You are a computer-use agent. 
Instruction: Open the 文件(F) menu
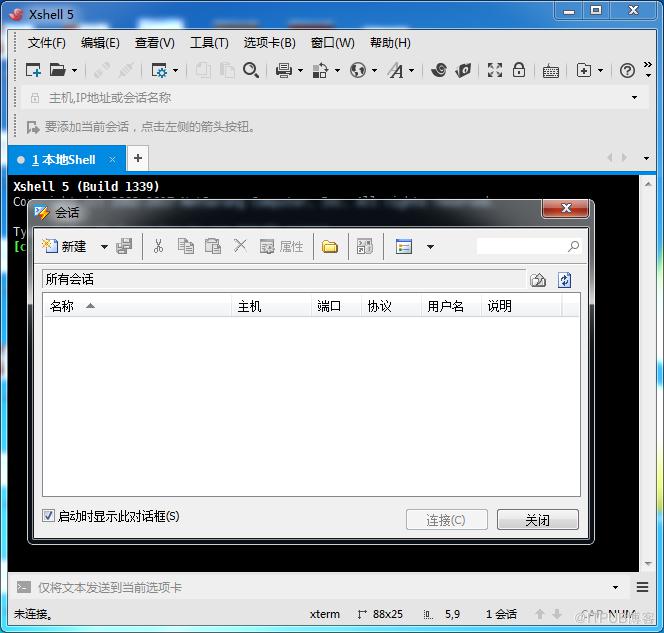pyautogui.click(x=47, y=43)
